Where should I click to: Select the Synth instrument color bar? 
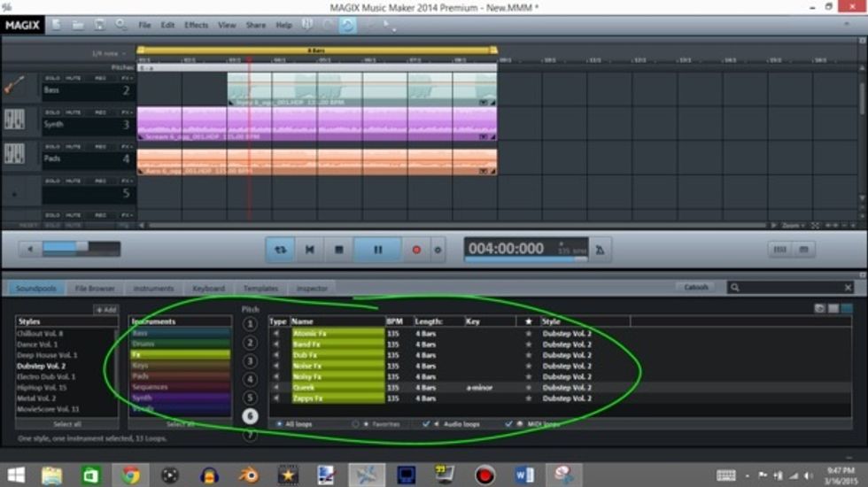pos(180,398)
